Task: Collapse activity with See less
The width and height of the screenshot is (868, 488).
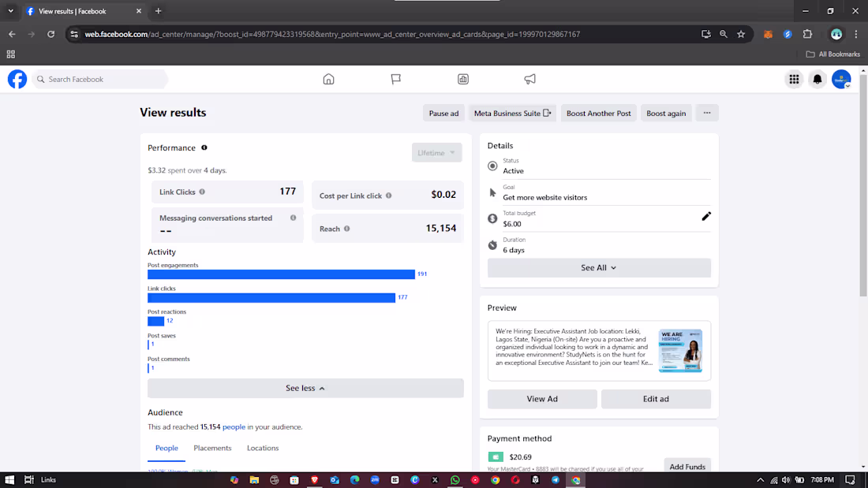Action: [305, 389]
